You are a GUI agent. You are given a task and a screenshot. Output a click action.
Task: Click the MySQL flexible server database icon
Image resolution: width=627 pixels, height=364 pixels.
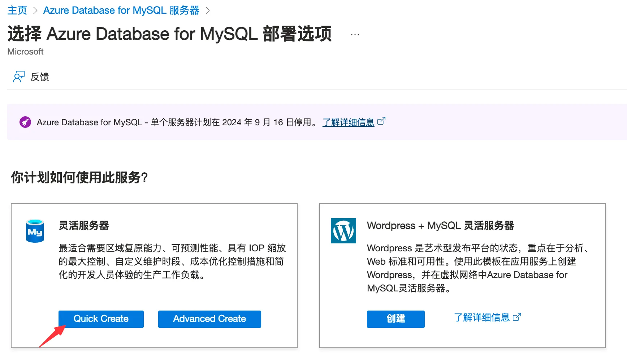tap(35, 231)
